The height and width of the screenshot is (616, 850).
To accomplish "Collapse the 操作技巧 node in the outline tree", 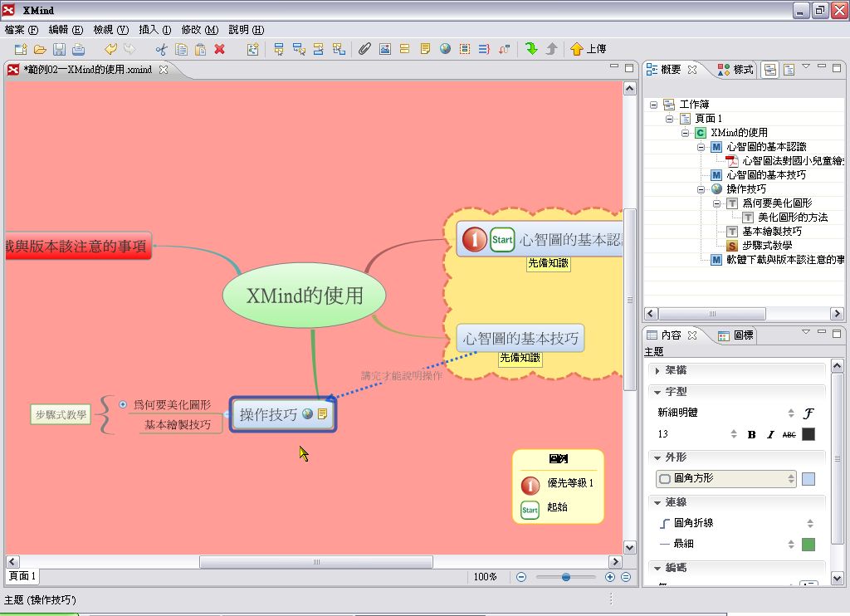I will point(701,189).
